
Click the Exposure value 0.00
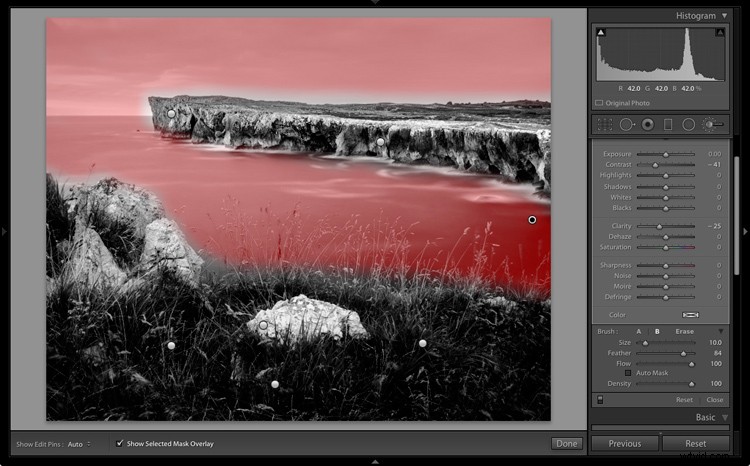(x=715, y=154)
